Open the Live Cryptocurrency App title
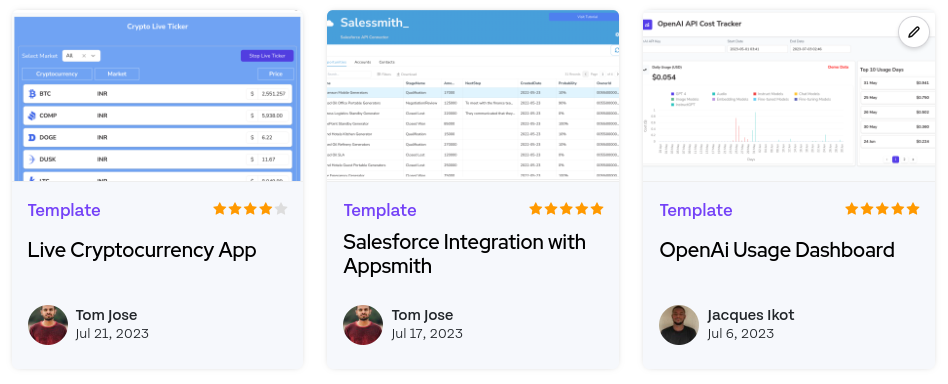Image resolution: width=948 pixels, height=384 pixels. point(142,250)
